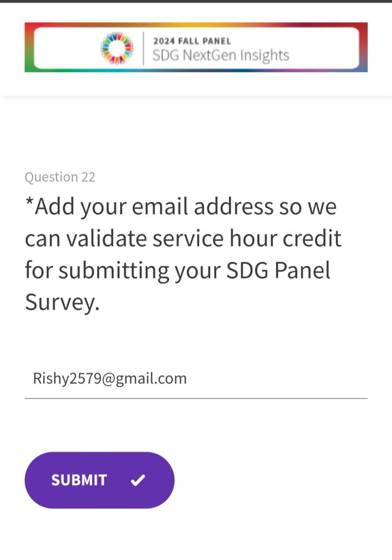Click the email address question text
Image resolution: width=392 pixels, height=560 pixels.
tap(183, 238)
